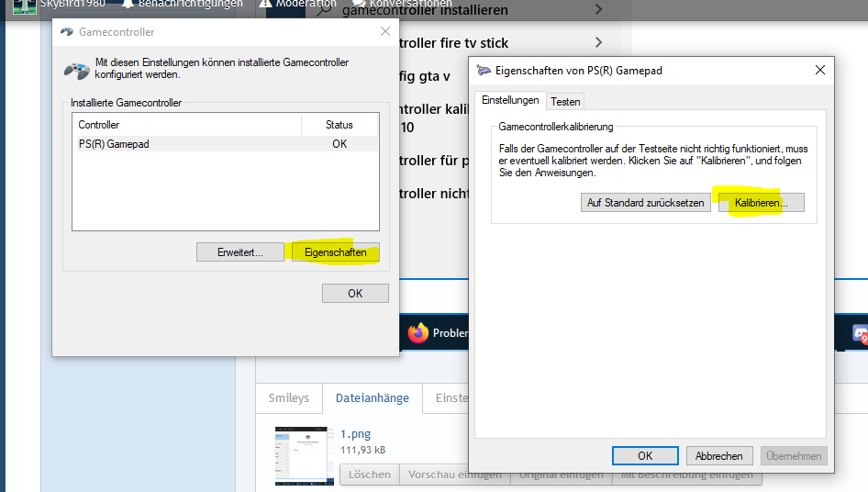Confirm Gamecontroller dialog with OK
Image resolution: width=868 pixels, height=492 pixels.
click(x=355, y=293)
